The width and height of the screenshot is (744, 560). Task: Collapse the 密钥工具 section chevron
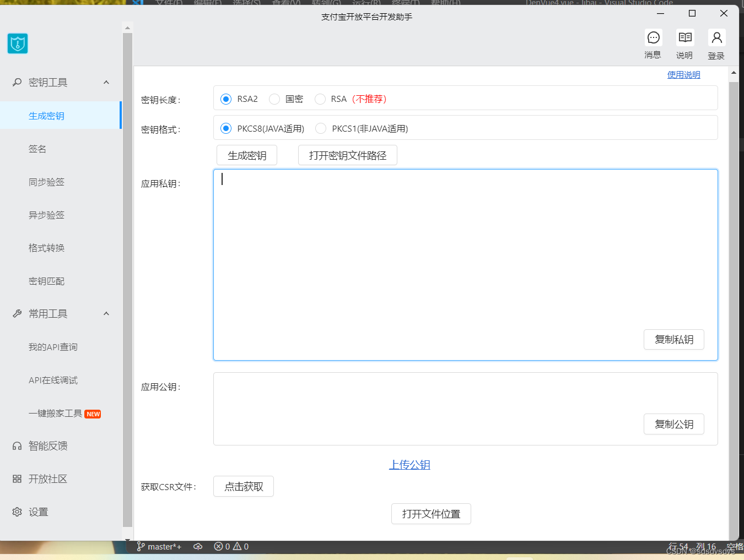(106, 82)
